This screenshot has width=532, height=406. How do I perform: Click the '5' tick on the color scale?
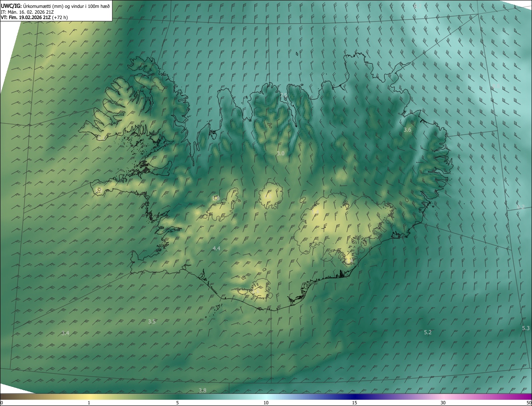(177, 403)
